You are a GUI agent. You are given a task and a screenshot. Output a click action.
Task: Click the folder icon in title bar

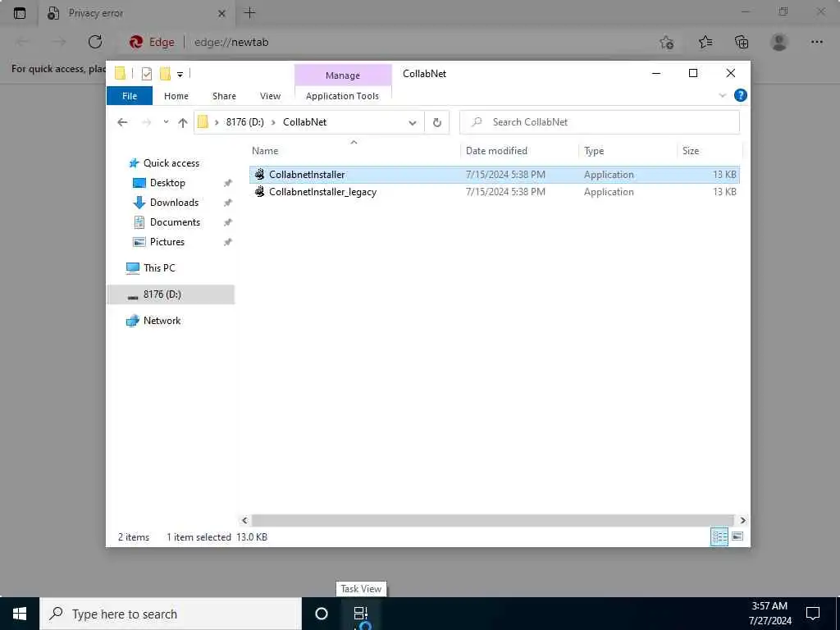point(120,73)
